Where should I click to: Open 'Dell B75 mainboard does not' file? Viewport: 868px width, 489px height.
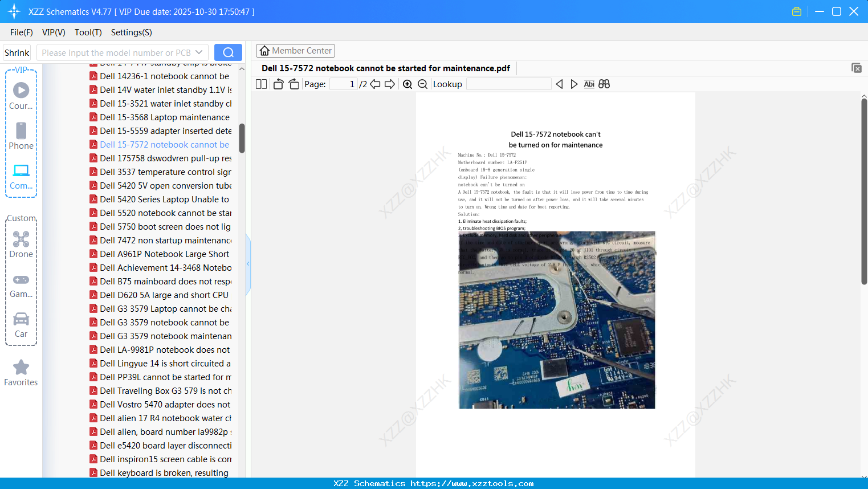click(x=160, y=282)
